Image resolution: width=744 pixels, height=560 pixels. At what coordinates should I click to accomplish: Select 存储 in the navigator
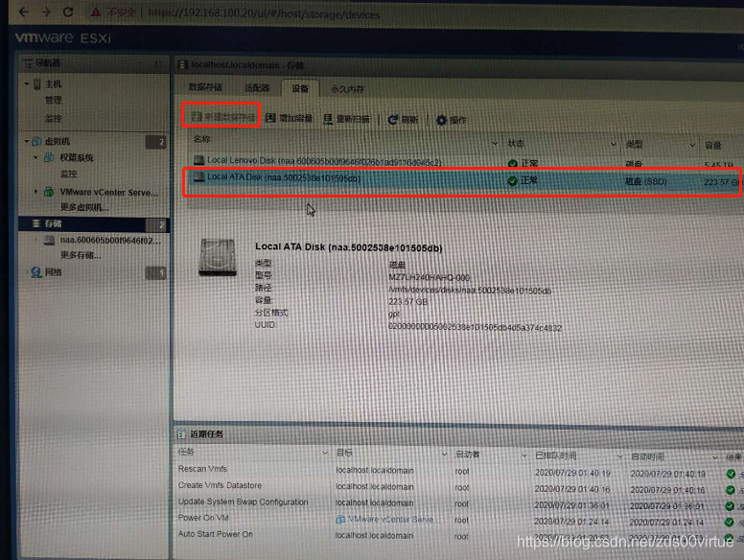(x=53, y=223)
